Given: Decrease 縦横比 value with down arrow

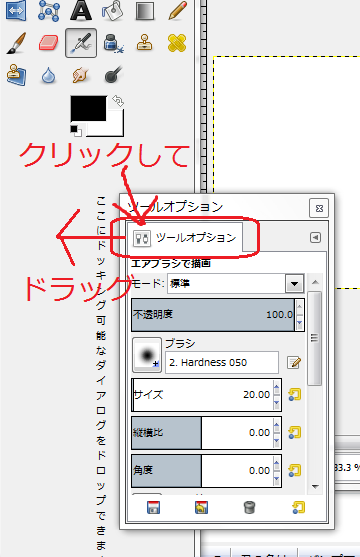Looking at the screenshot, I should (x=276, y=441).
